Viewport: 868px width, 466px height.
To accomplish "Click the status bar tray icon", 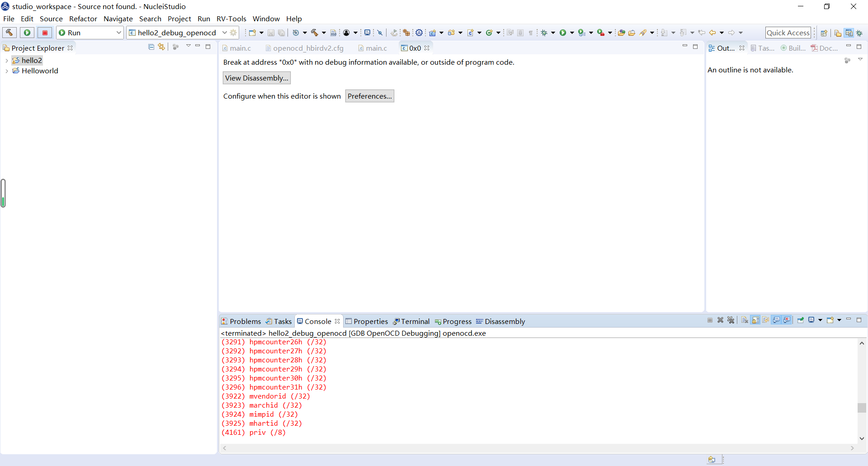I will [x=712, y=460].
